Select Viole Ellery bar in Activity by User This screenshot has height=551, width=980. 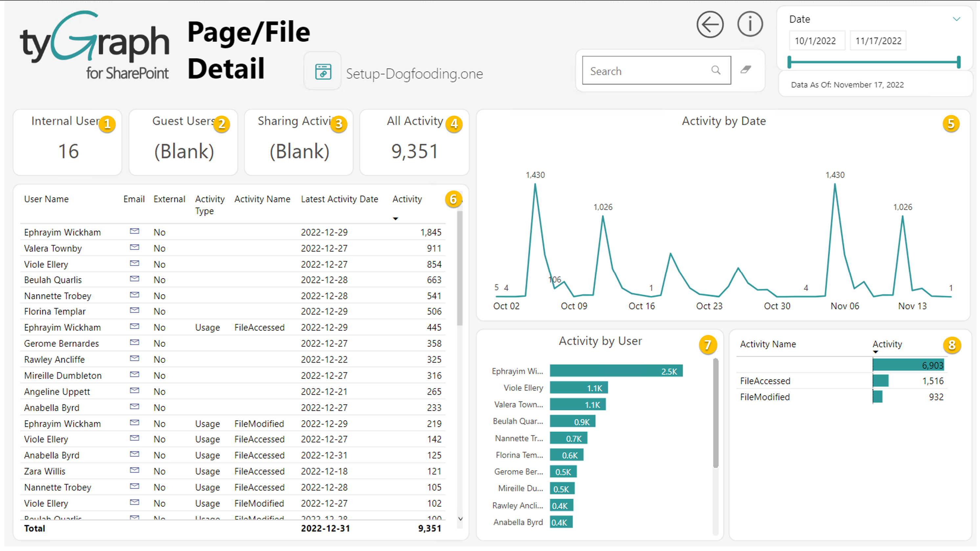(578, 388)
